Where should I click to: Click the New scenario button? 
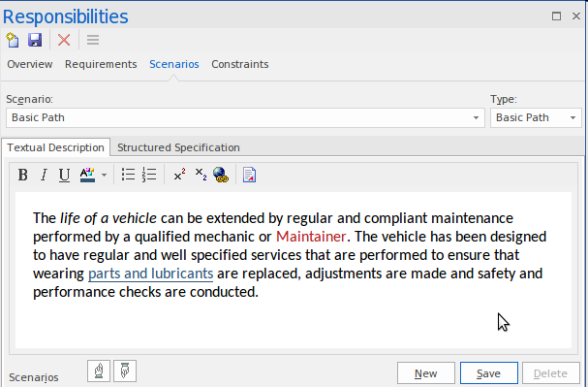click(x=426, y=373)
